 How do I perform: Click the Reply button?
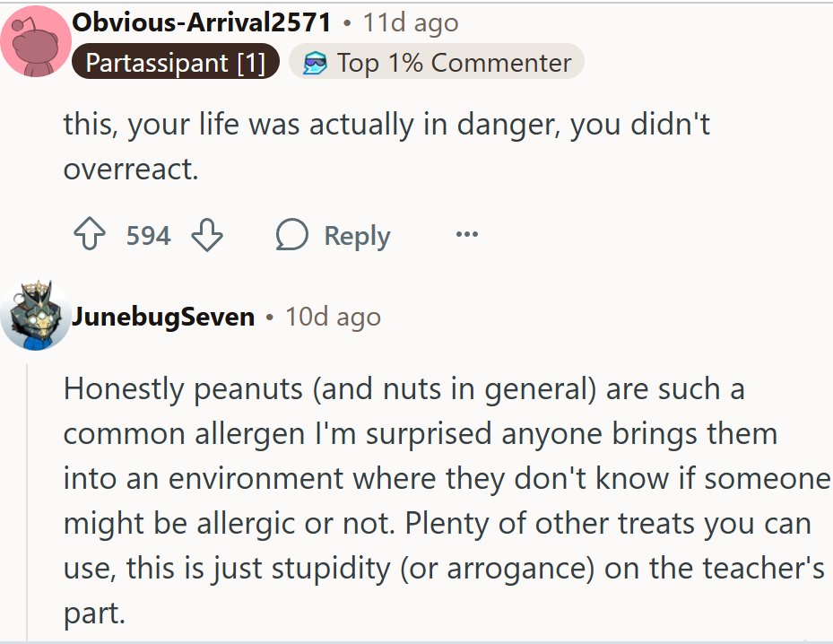click(356, 234)
